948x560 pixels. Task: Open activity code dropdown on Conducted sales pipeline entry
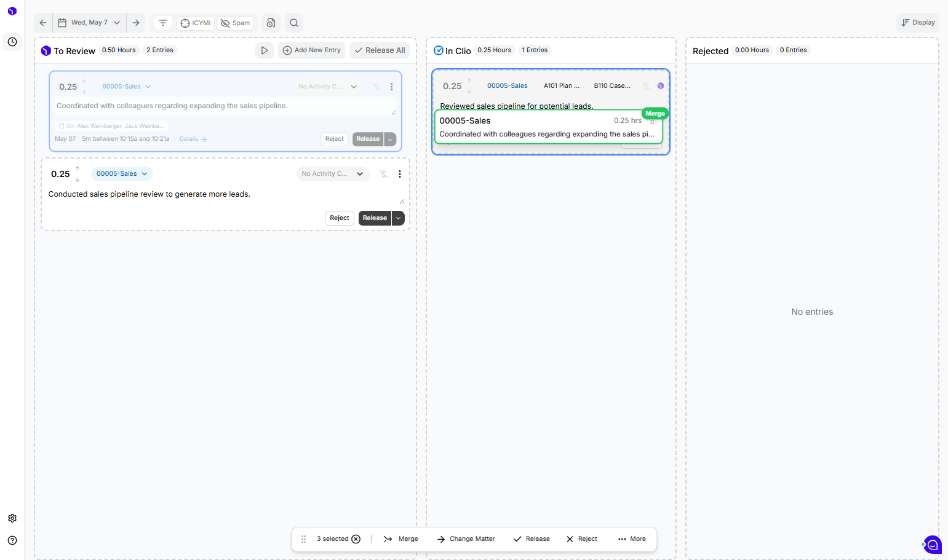tap(333, 174)
